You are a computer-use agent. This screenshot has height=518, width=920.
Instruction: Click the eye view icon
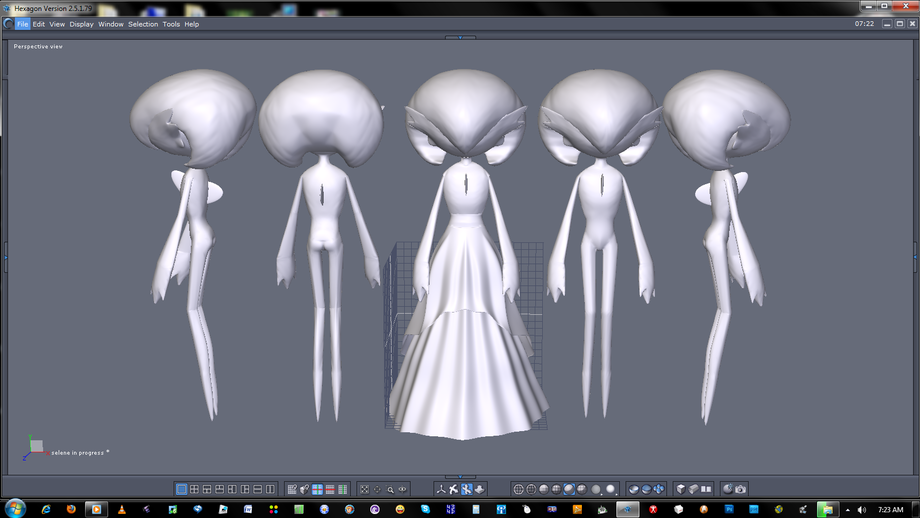[x=403, y=489]
